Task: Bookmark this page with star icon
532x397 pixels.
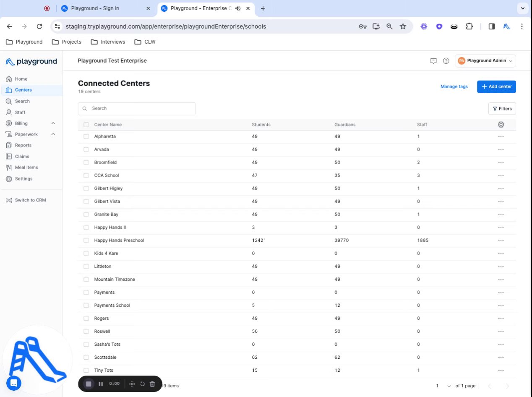Action: (403, 26)
